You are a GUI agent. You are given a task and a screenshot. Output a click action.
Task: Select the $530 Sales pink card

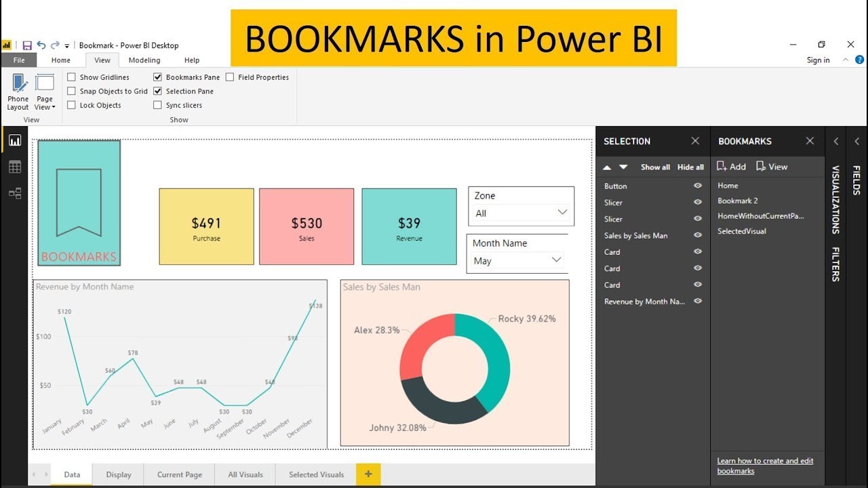307,226
